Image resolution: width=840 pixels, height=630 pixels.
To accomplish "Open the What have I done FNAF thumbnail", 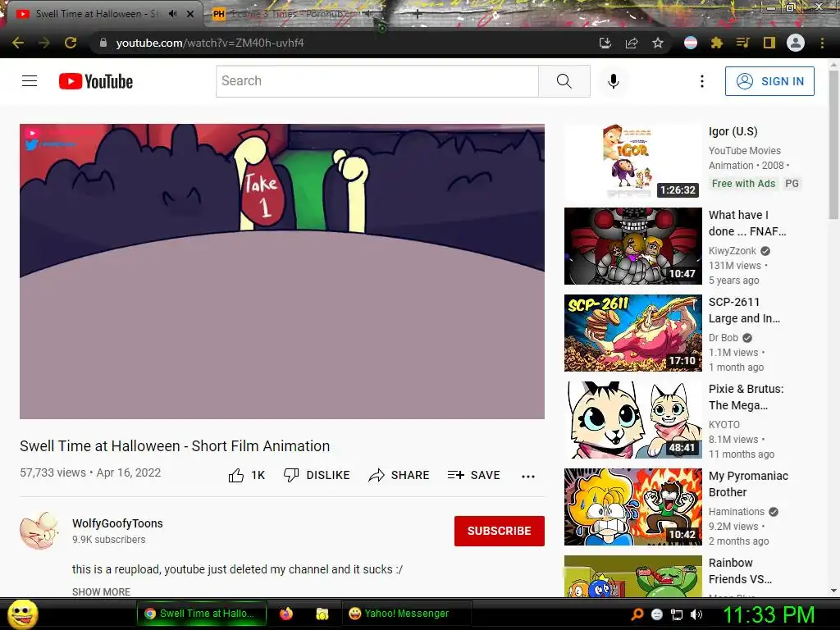I will click(x=632, y=246).
